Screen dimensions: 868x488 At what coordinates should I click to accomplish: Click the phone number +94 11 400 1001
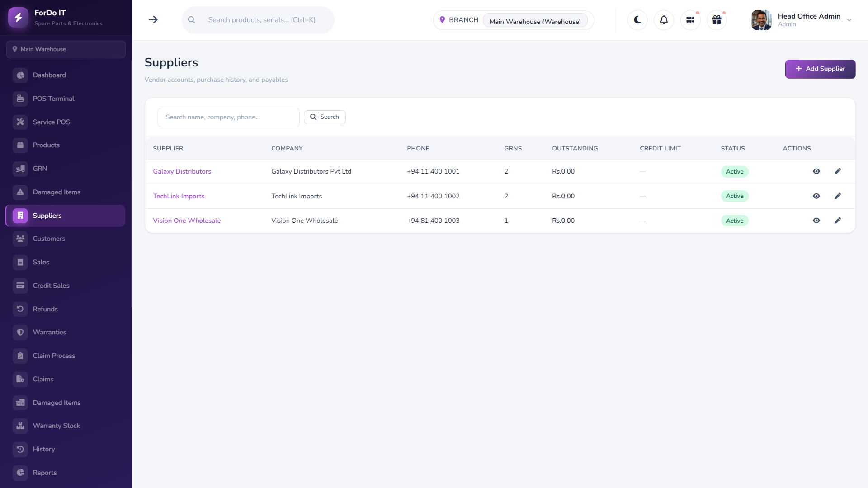433,171
